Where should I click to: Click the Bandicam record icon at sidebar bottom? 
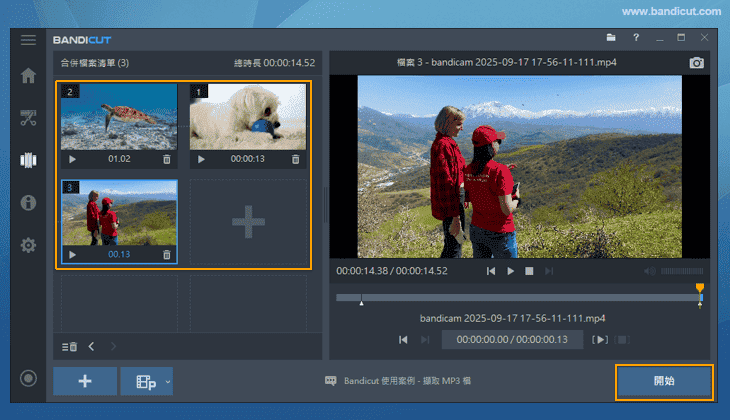coord(28,379)
